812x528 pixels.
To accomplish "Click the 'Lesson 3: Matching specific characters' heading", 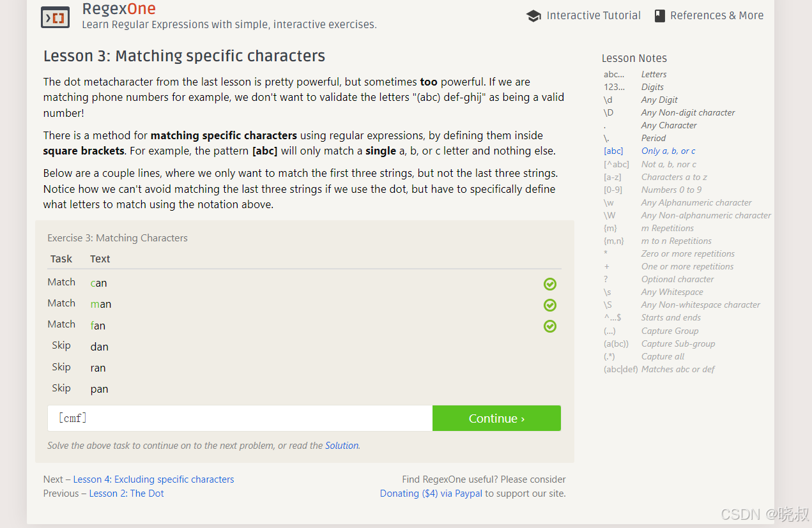I will (x=184, y=56).
